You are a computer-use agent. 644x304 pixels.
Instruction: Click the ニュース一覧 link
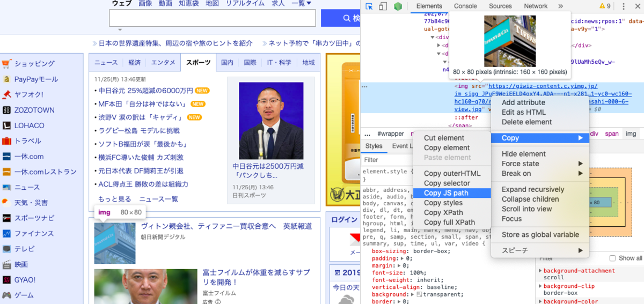[x=159, y=199]
